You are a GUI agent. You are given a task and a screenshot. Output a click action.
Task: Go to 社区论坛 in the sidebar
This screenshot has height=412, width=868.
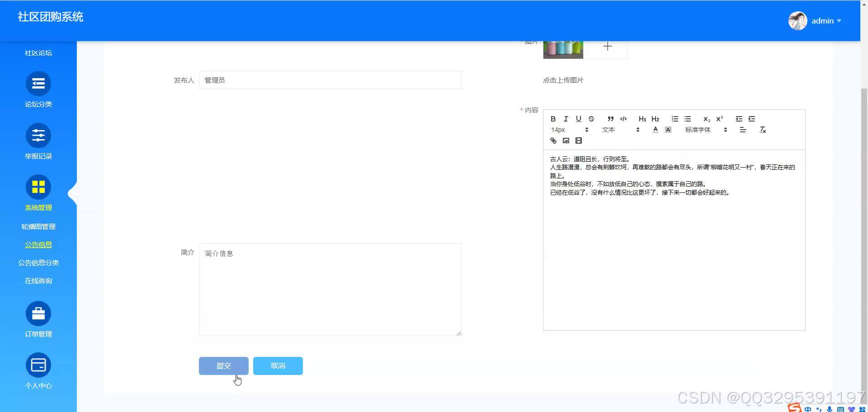[x=38, y=53]
